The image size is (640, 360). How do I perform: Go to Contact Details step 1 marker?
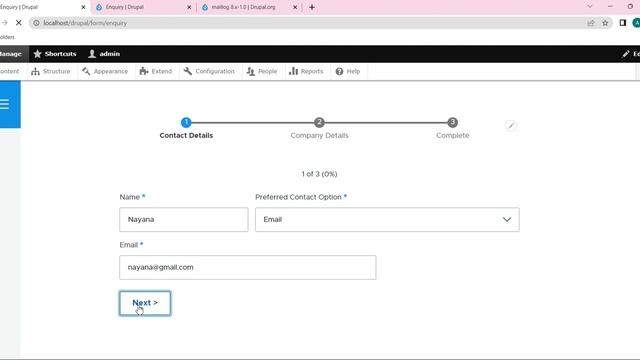point(186,122)
